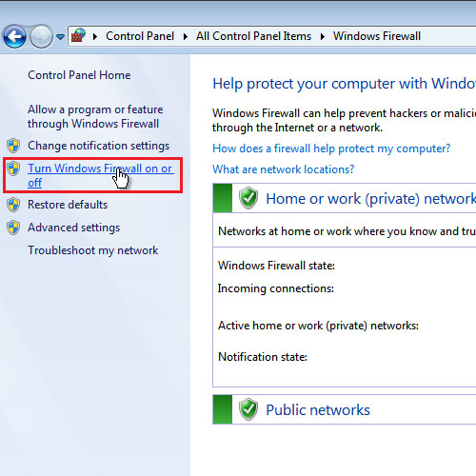Click shield icon beside Turn Windows Firewall on or off

point(13,169)
